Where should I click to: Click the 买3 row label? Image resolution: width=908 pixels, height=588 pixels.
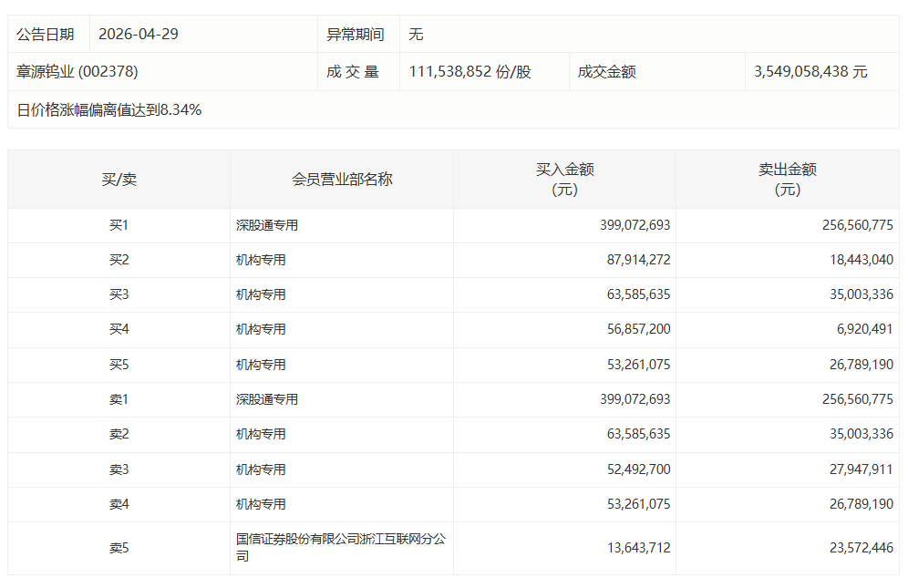tap(119, 294)
